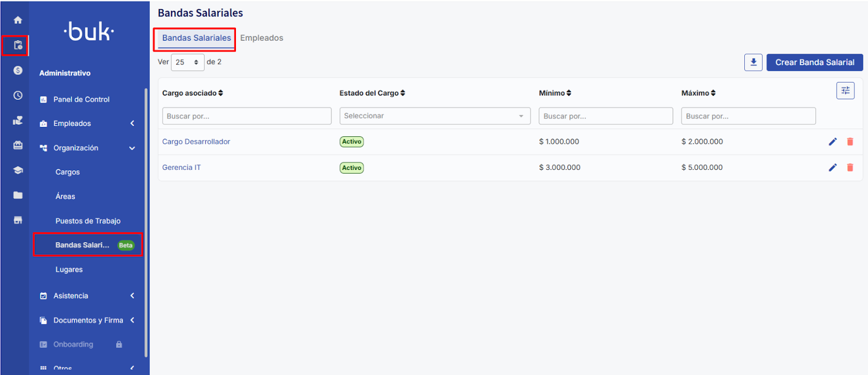Click the download icon button
The height and width of the screenshot is (375, 868).
(753, 62)
